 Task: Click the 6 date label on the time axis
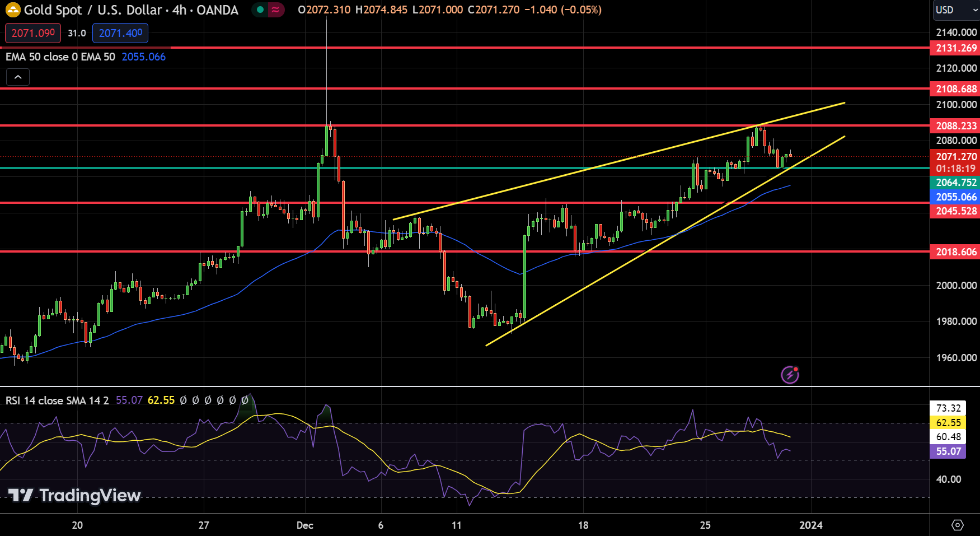[x=381, y=525]
